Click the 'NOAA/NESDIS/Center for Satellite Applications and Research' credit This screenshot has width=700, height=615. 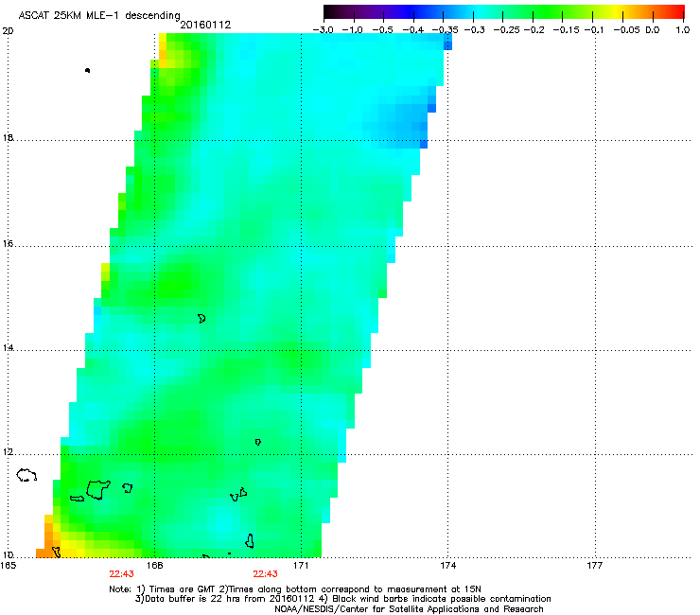coord(409,609)
